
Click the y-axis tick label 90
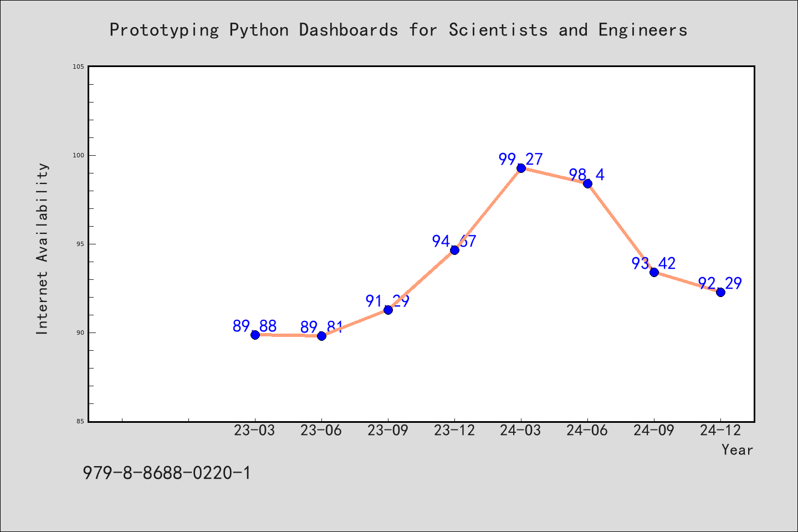click(x=80, y=332)
